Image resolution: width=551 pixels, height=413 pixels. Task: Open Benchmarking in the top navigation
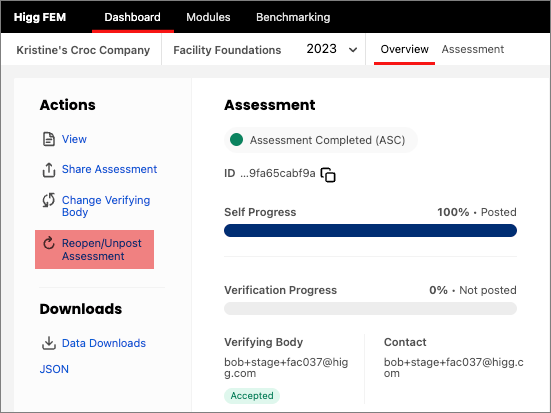click(x=293, y=17)
